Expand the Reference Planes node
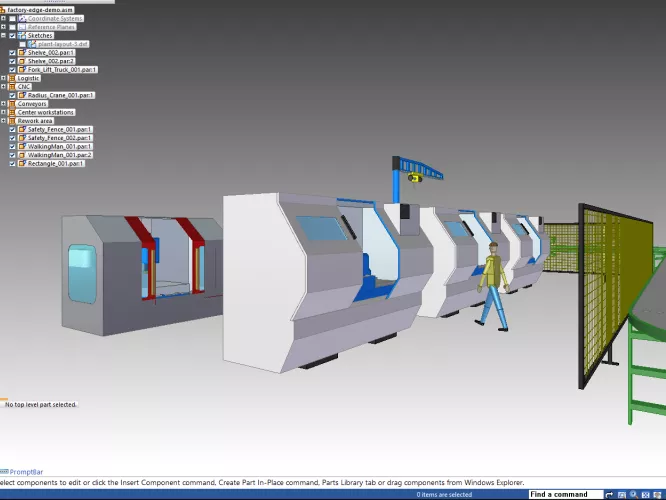This screenshot has height=500, width=666. (3, 27)
